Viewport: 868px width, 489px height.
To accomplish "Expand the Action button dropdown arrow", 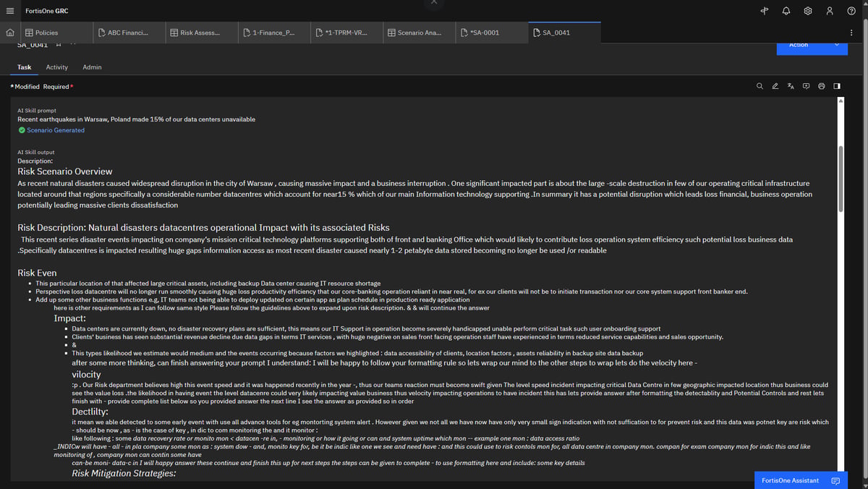I will [837, 45].
